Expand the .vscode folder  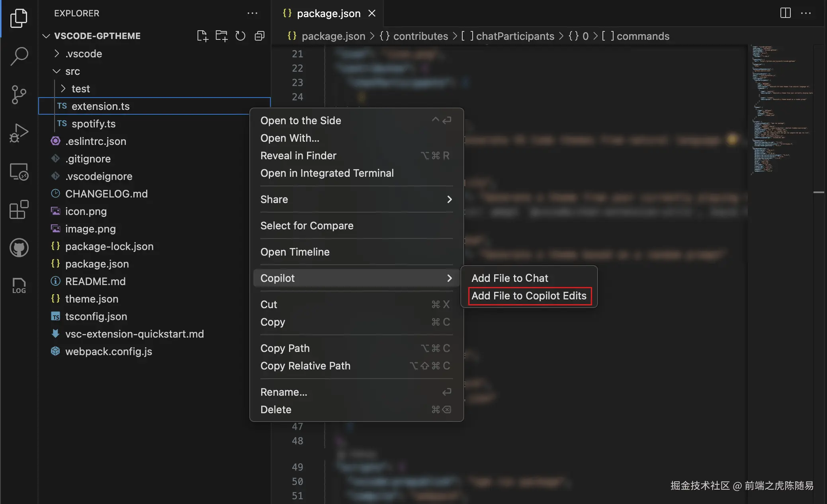pyautogui.click(x=84, y=54)
